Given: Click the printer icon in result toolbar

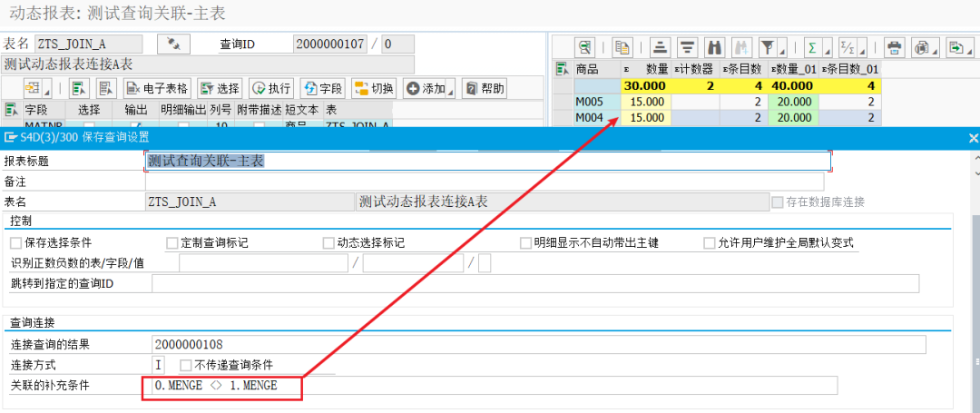Looking at the screenshot, I should 895,47.
